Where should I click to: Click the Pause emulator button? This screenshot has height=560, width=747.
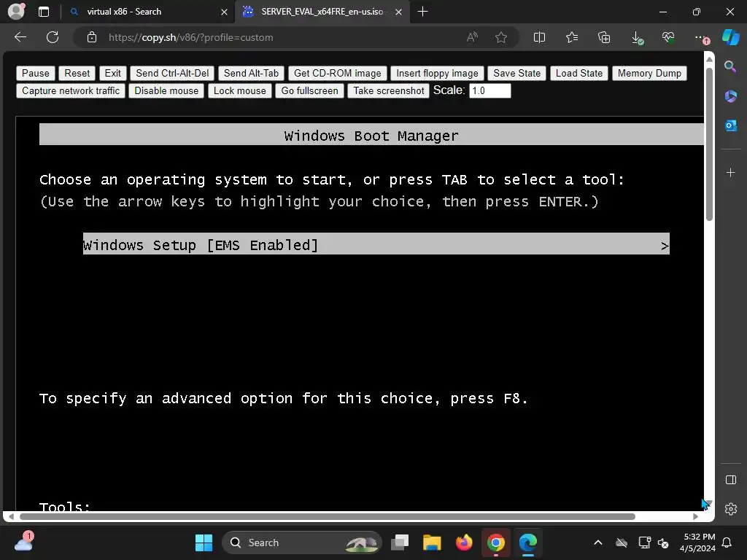click(35, 74)
